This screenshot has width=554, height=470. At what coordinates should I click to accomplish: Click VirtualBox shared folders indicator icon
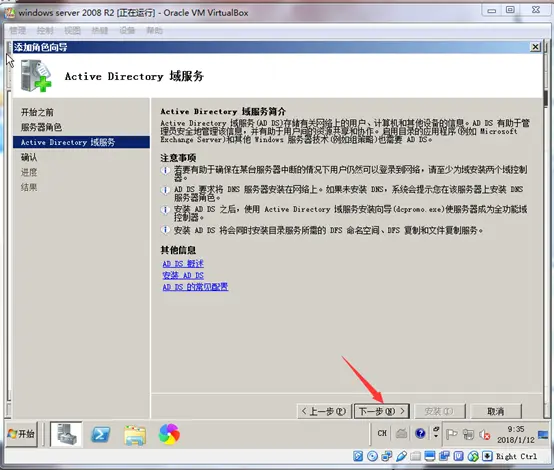(416, 456)
